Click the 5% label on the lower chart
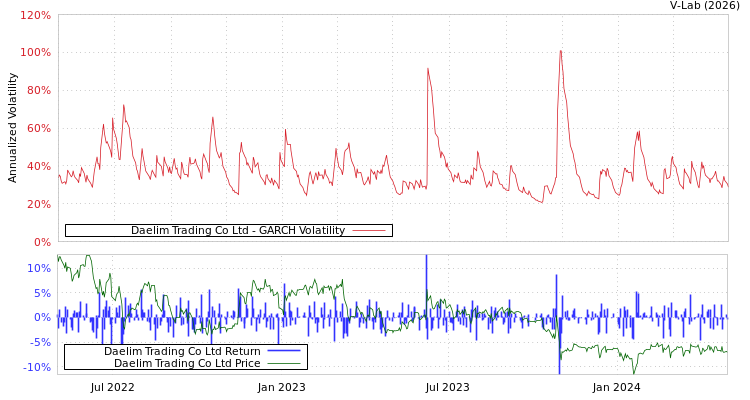The image size is (750, 400). 42,293
